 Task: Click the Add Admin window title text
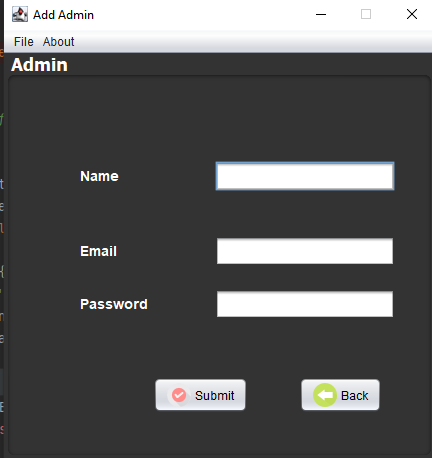63,15
